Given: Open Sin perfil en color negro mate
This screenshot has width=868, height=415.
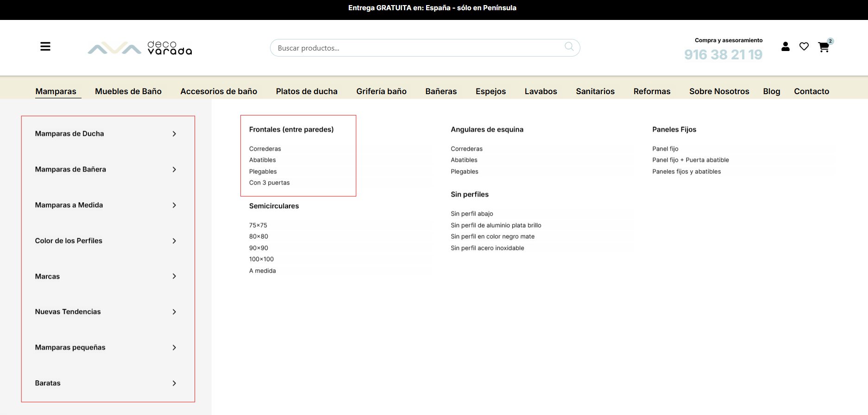Looking at the screenshot, I should click(x=492, y=236).
